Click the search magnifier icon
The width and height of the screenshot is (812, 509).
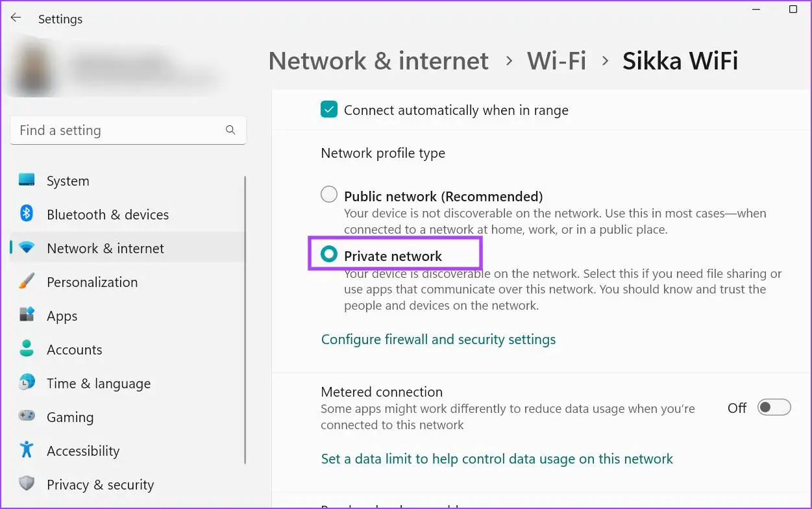click(230, 130)
